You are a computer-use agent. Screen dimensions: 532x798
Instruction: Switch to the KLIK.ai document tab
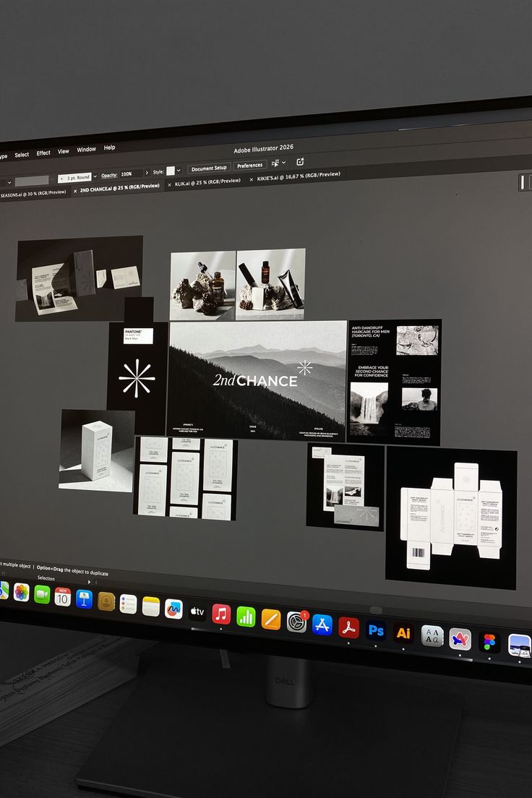(207, 181)
